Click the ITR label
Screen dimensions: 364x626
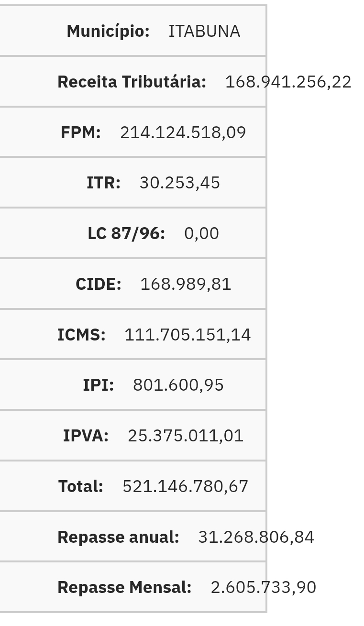[x=103, y=183]
